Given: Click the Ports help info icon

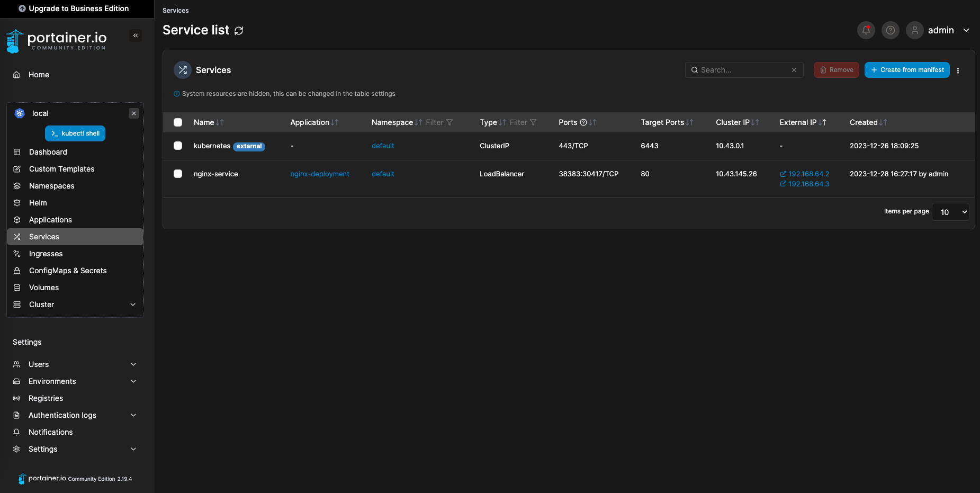Looking at the screenshot, I should click(583, 122).
